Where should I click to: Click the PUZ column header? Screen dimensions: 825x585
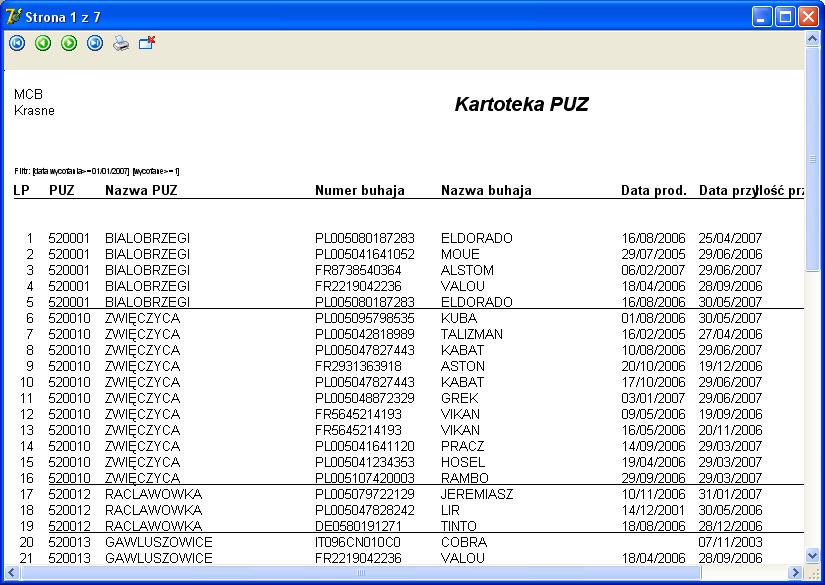tap(62, 190)
